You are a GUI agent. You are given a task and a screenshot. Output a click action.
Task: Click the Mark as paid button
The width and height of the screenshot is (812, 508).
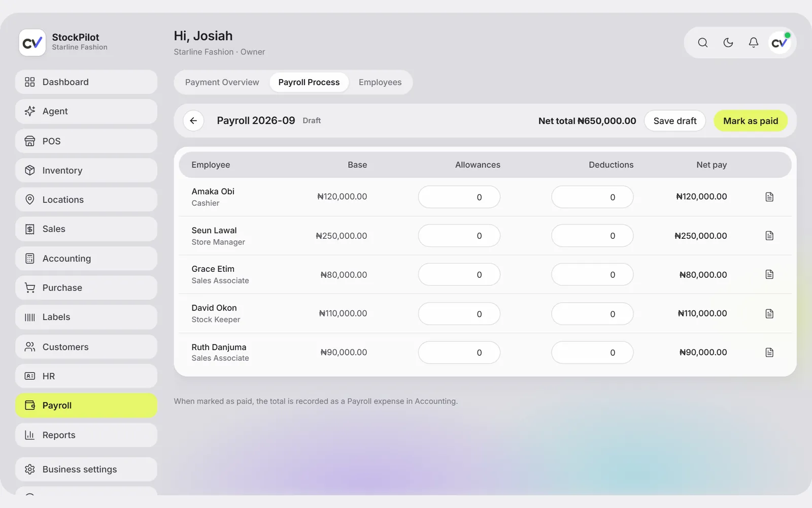pos(751,121)
